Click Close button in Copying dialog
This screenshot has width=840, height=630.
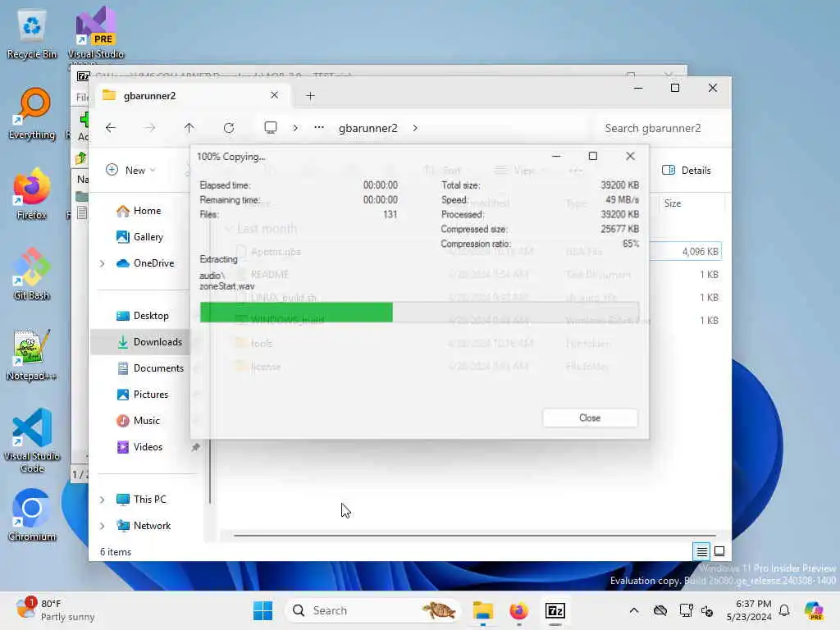(590, 418)
